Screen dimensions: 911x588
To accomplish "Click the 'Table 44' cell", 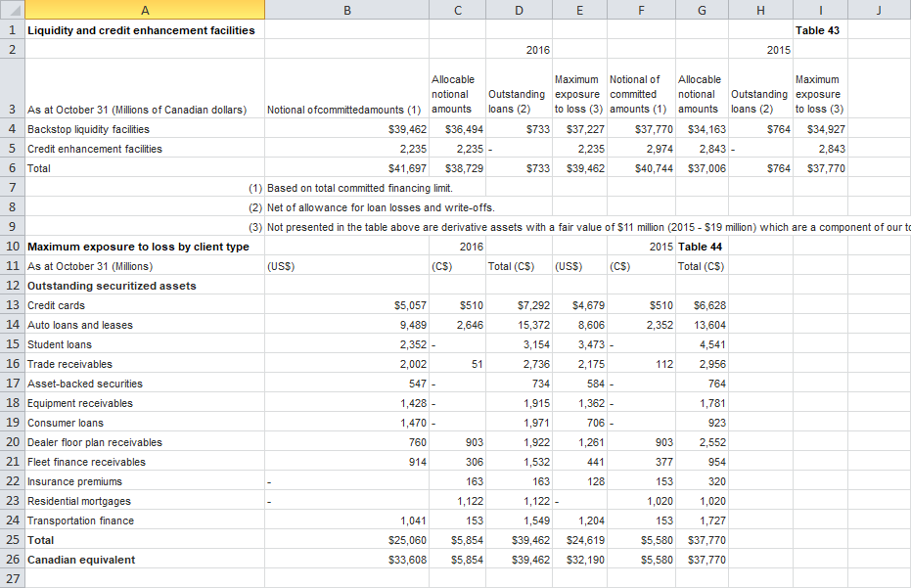I will point(700,247).
